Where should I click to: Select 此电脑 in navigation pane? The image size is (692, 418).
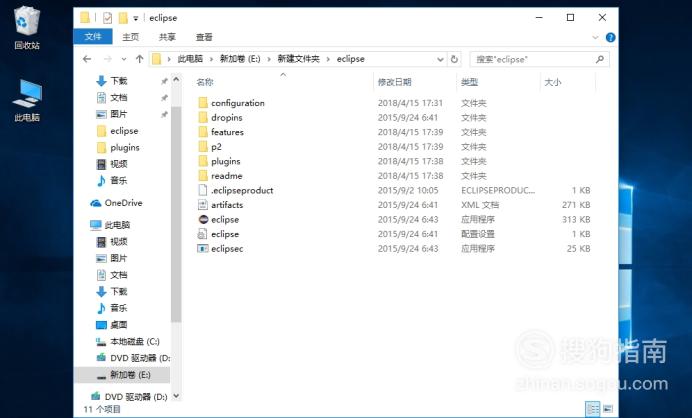point(117,225)
